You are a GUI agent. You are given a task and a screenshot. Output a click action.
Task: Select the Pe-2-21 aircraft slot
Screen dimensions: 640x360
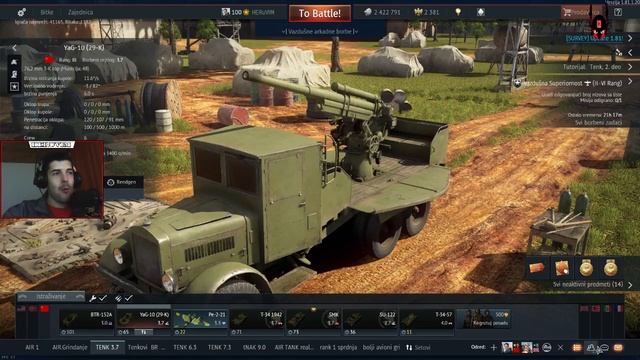click(x=200, y=322)
